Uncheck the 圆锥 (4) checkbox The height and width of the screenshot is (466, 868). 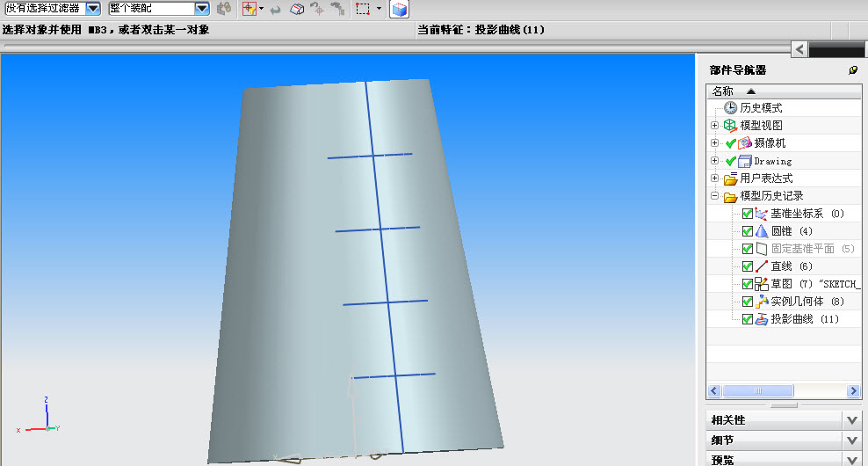pos(748,231)
